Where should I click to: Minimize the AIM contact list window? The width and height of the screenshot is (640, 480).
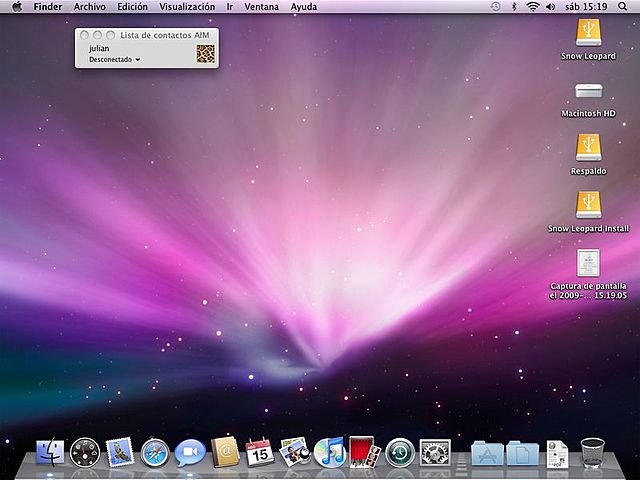tap(98, 35)
